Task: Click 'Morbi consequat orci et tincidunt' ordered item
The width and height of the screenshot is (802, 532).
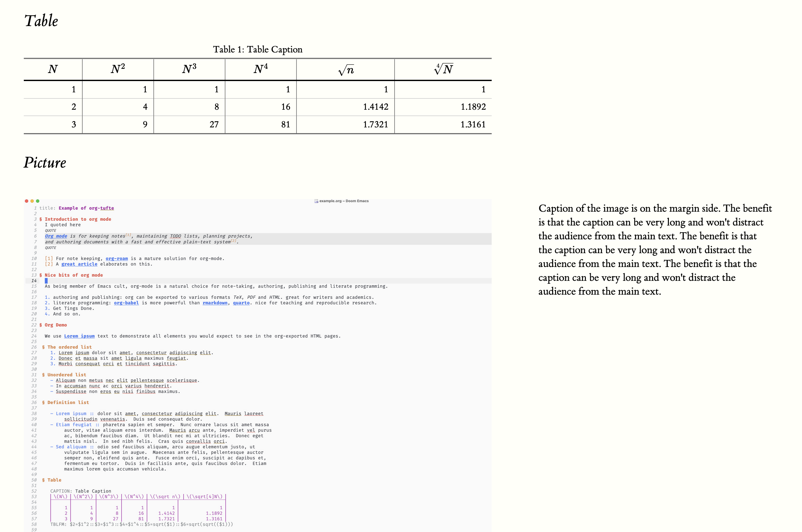Action: coord(114,364)
